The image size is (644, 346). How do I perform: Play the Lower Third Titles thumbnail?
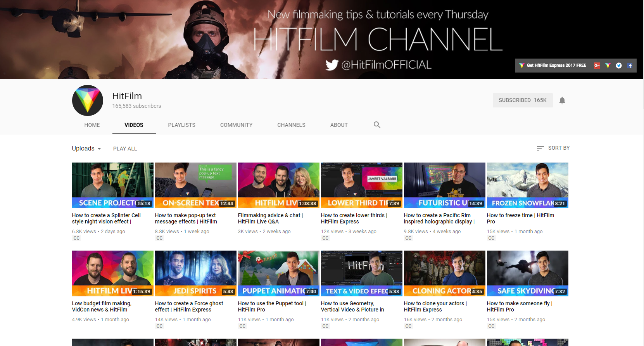pyautogui.click(x=362, y=185)
